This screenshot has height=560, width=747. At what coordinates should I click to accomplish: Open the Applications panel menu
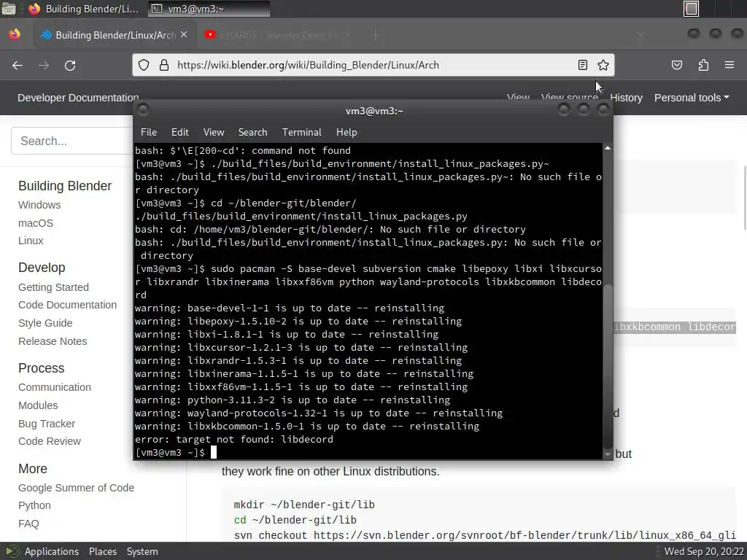click(52, 551)
